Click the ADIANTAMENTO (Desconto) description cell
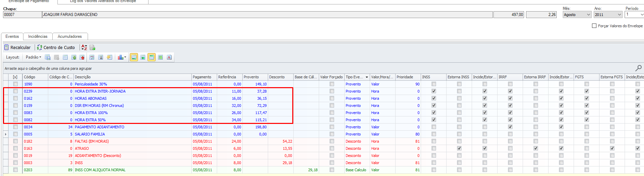This screenshot has width=644, height=176. tap(133, 156)
